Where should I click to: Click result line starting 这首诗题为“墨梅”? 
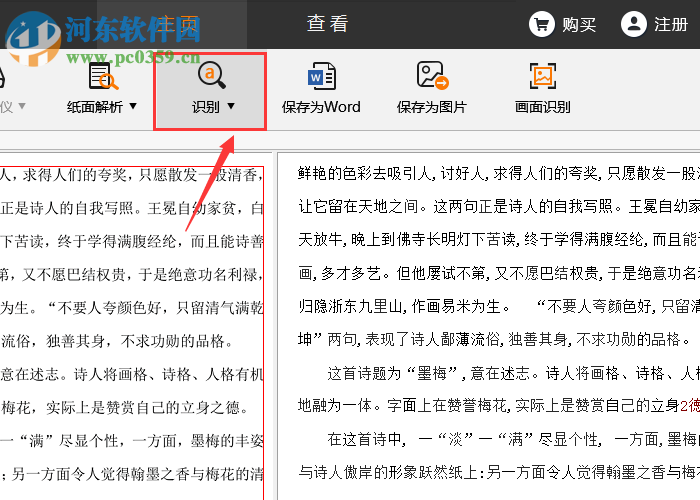pos(513,373)
